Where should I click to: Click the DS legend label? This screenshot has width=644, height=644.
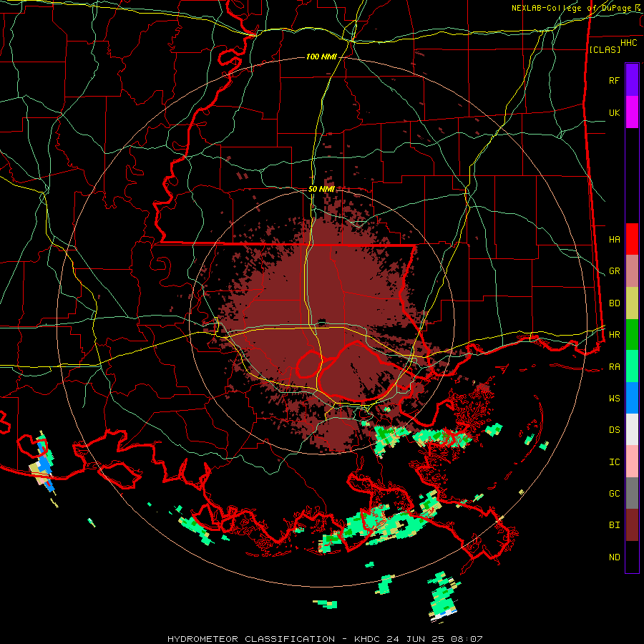tap(614, 430)
